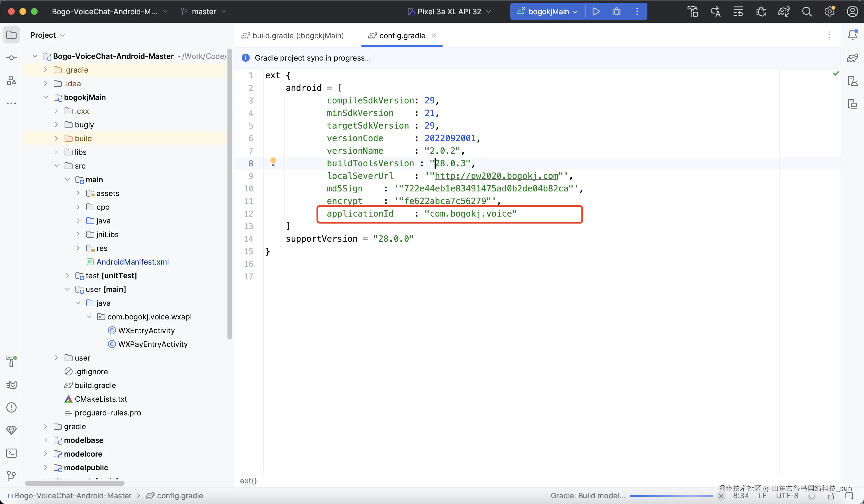Viewport: 864px width, 504px height.
Task: Open the pw2020.bogokj.com URL link
Action: pyautogui.click(x=496, y=176)
